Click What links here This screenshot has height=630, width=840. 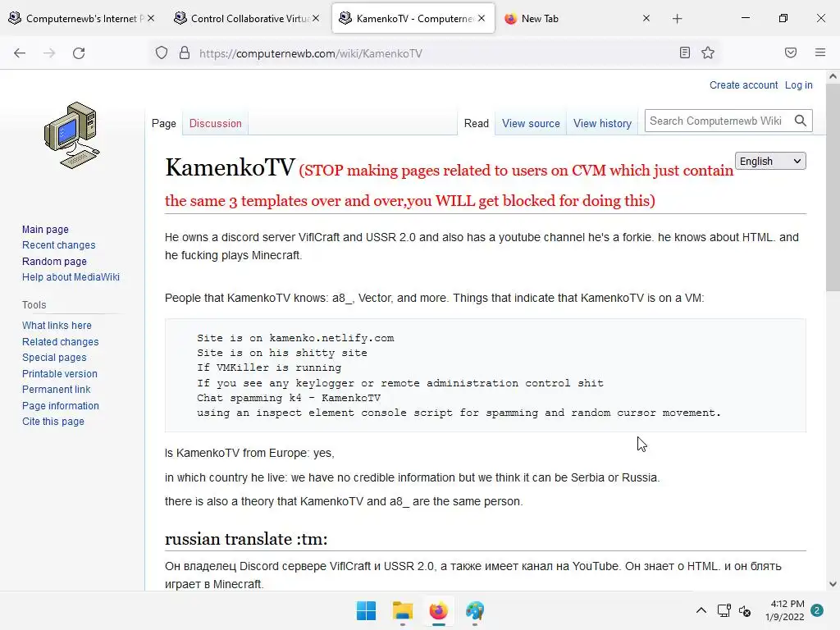pyautogui.click(x=57, y=325)
